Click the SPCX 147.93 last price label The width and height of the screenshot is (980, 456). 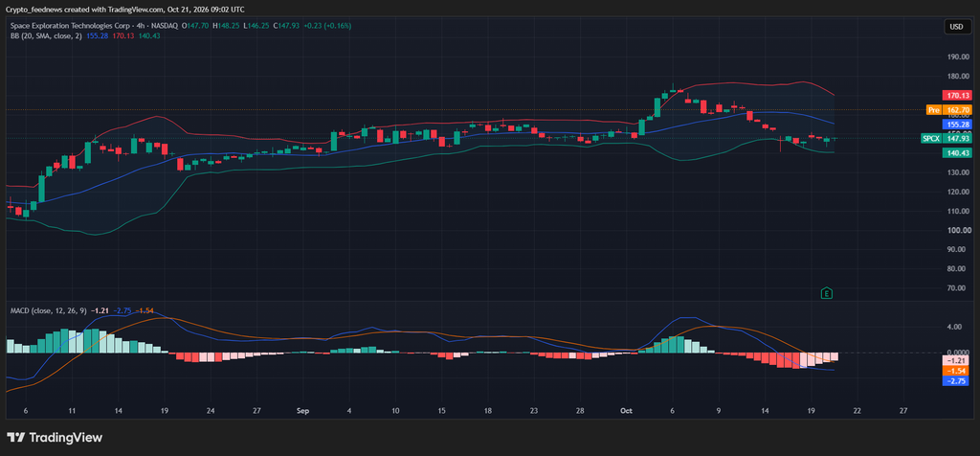pos(947,139)
